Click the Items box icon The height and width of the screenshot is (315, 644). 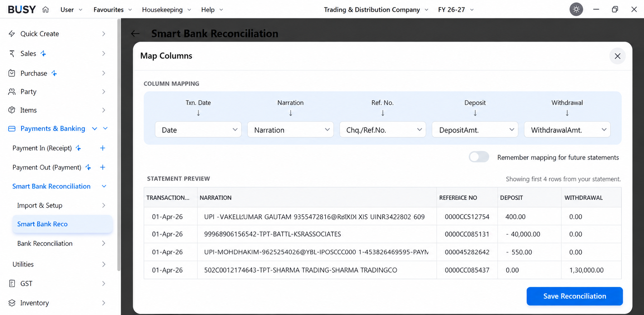pyautogui.click(x=12, y=110)
